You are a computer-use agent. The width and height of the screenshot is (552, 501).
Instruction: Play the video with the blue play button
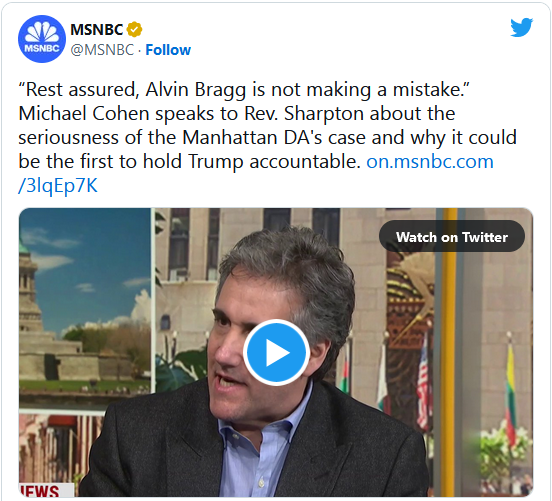click(x=276, y=352)
